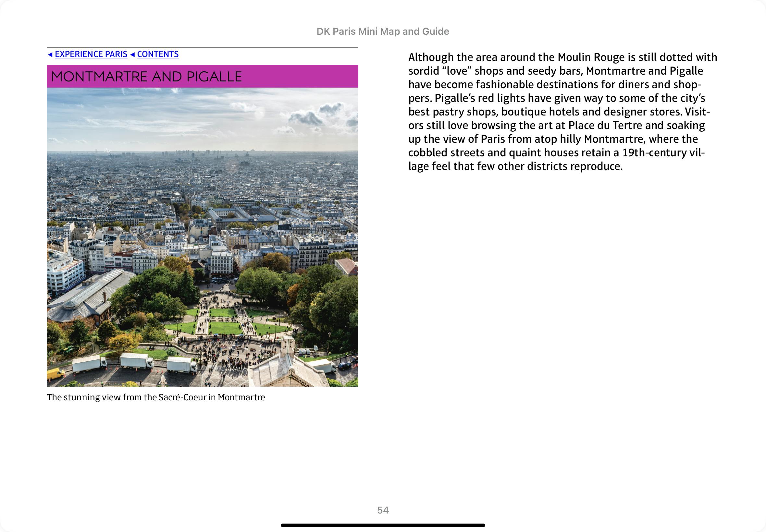Tap the words Place du Tertre in text
The width and height of the screenshot is (766, 532).
[x=605, y=125]
